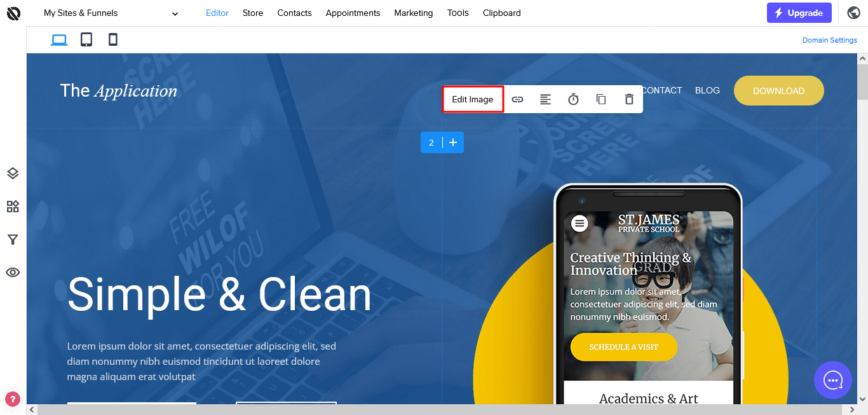Screen dimensions: 868x415
Task: Click the horizontal scrollbar right arrow
Action: (x=851, y=410)
